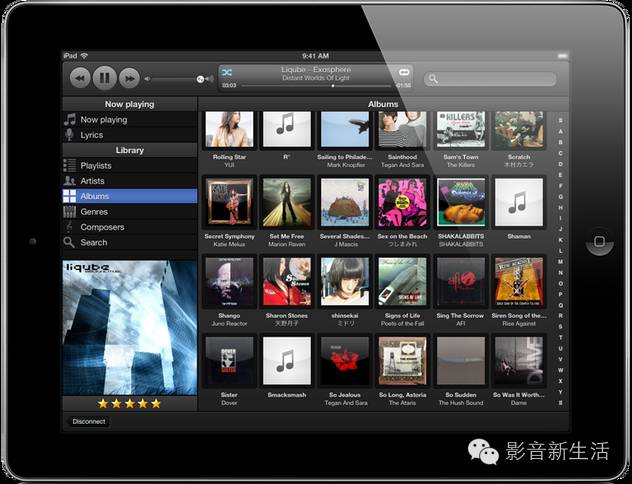Open the Sister album by Dover
This screenshot has width=632, height=484.
pos(229,361)
